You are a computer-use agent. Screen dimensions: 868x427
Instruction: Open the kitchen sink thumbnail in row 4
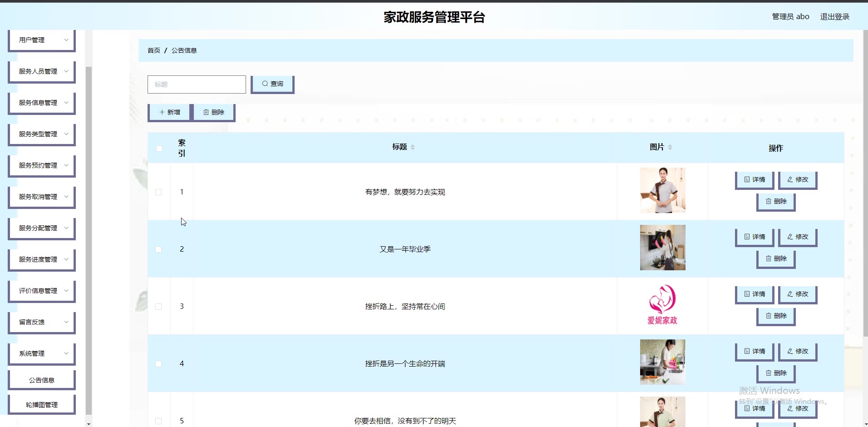[x=662, y=362]
